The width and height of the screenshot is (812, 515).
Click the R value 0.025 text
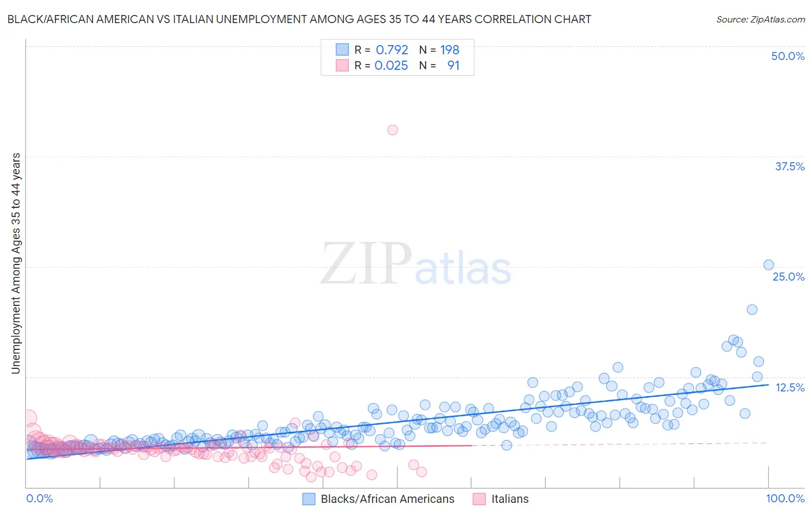(x=392, y=65)
